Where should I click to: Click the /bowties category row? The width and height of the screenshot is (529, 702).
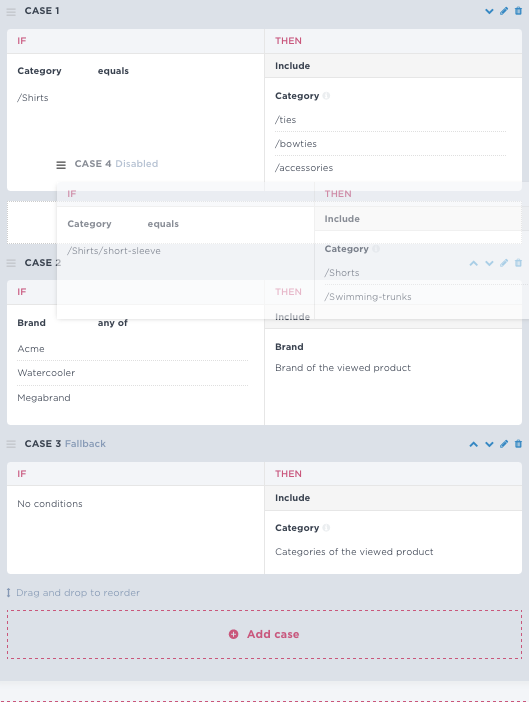[390, 144]
